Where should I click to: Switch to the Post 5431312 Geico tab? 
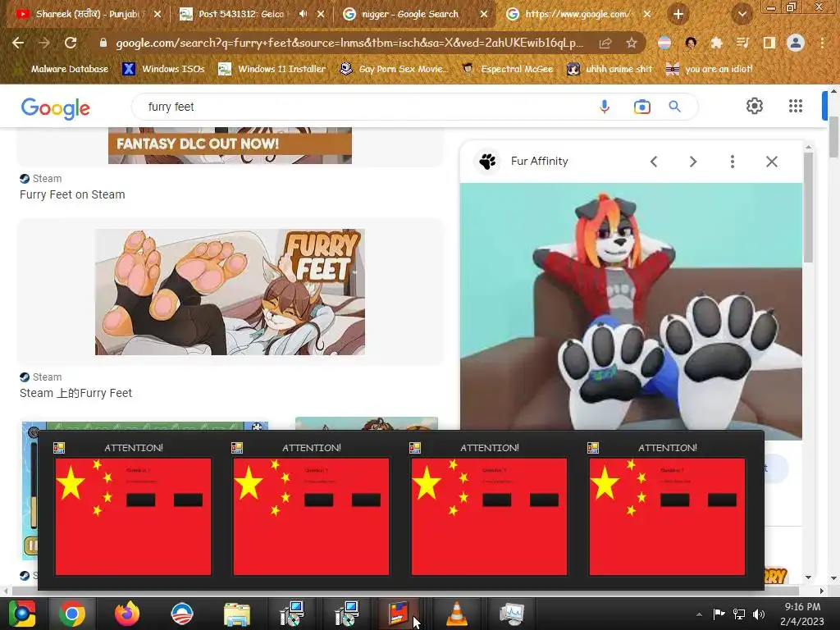pyautogui.click(x=241, y=14)
